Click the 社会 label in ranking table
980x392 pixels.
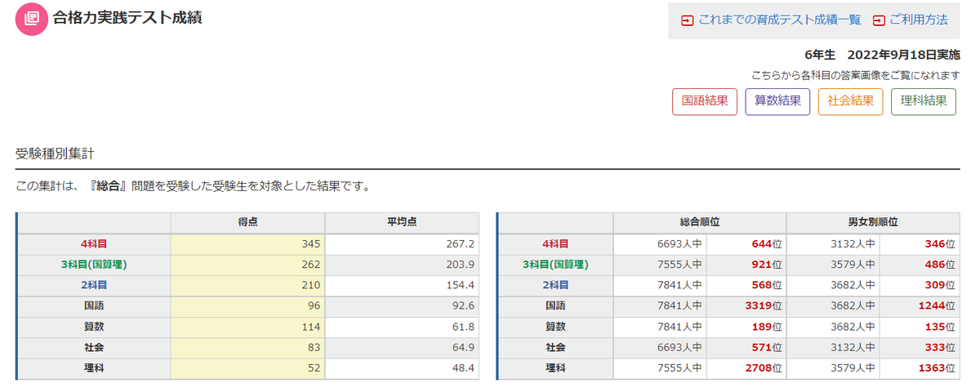point(555,347)
